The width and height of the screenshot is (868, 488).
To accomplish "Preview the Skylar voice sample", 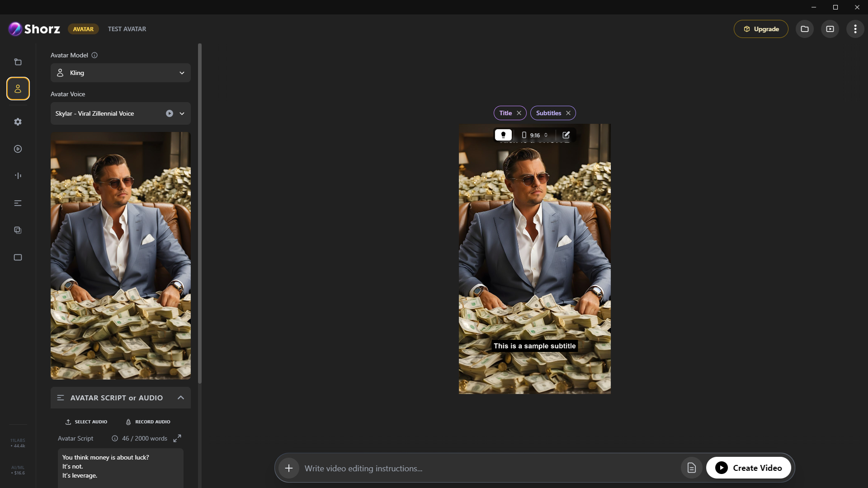I will click(x=170, y=113).
